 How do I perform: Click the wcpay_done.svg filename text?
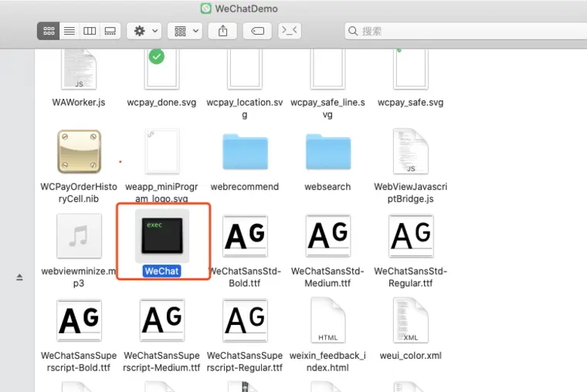[161, 103]
